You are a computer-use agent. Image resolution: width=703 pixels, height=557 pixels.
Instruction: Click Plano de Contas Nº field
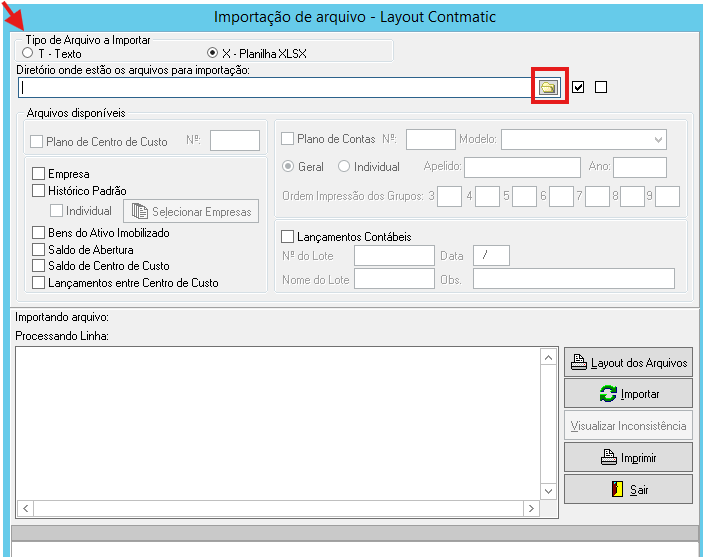431,139
